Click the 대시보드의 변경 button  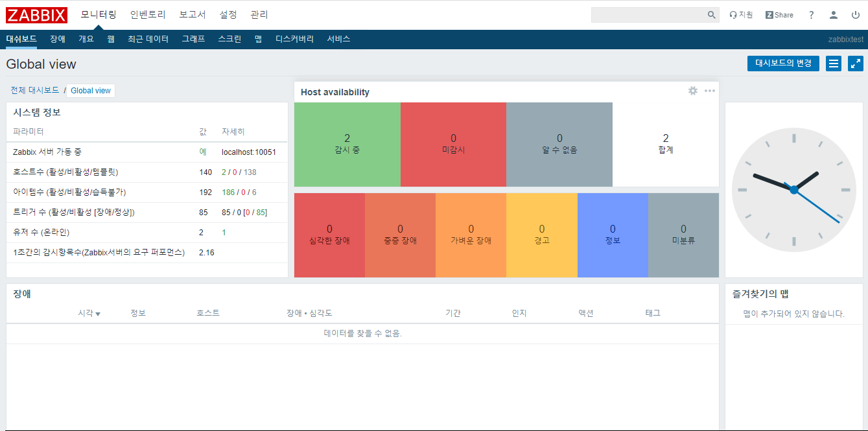click(x=783, y=64)
